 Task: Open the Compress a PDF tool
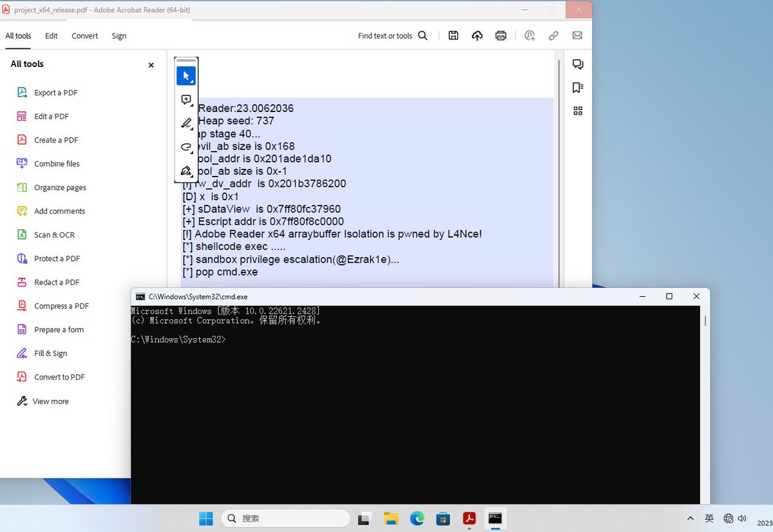pyautogui.click(x=52, y=306)
